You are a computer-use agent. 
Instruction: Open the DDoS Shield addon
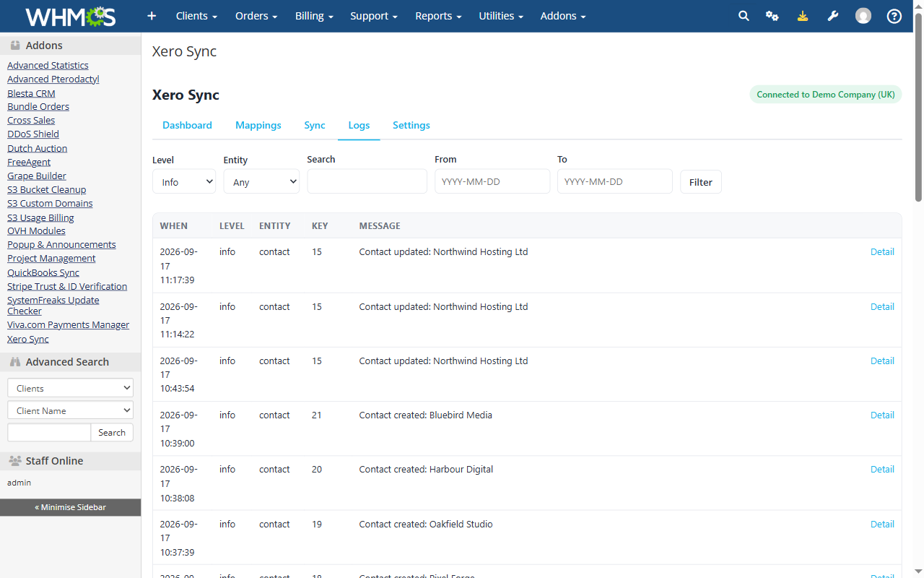(33, 134)
